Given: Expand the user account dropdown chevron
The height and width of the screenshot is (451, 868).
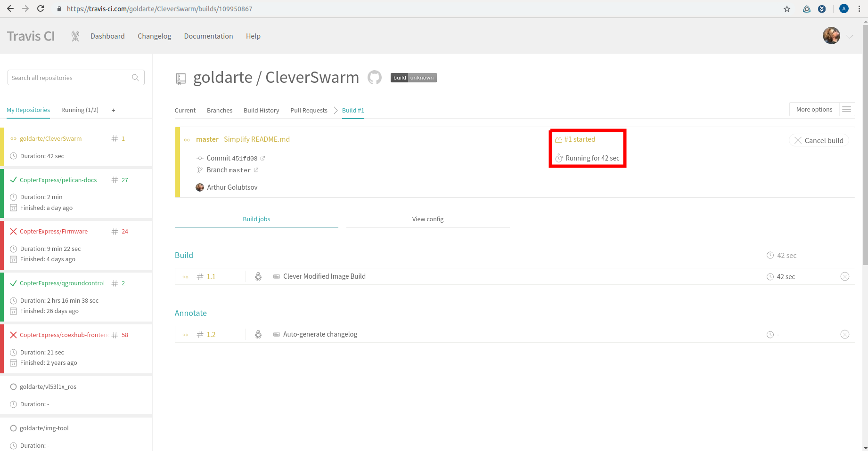Looking at the screenshot, I should coord(850,36).
